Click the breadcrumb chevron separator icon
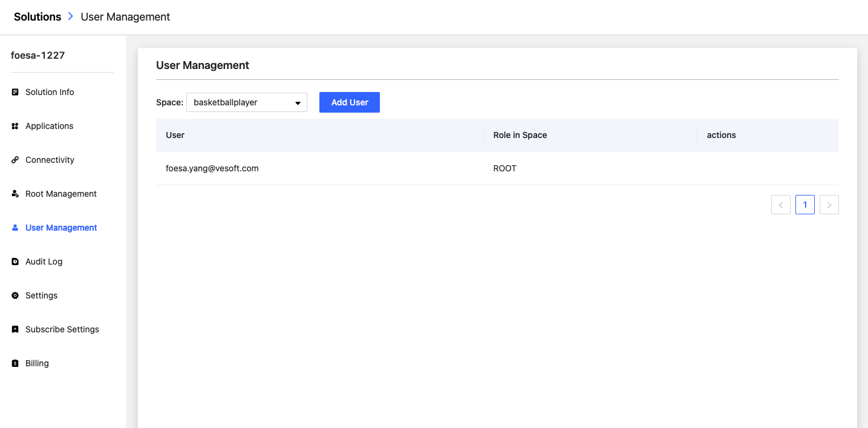868x428 pixels. click(x=71, y=17)
